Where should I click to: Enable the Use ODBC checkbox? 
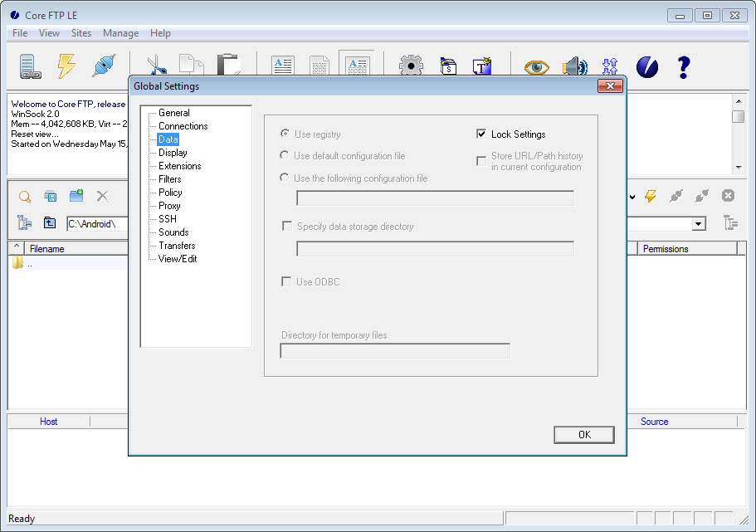(x=286, y=281)
